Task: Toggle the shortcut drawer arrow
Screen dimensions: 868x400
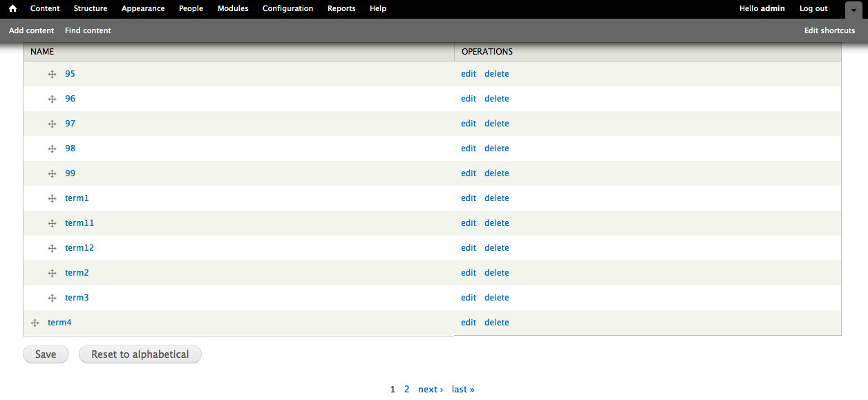Action: 854,10
